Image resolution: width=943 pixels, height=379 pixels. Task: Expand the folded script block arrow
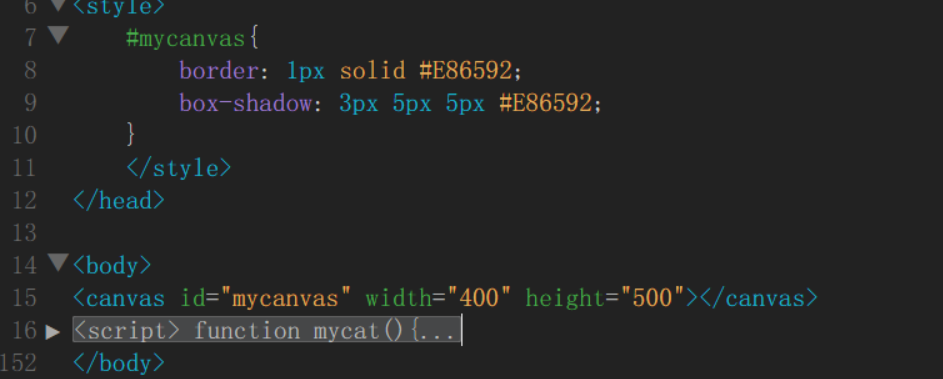click(x=53, y=331)
